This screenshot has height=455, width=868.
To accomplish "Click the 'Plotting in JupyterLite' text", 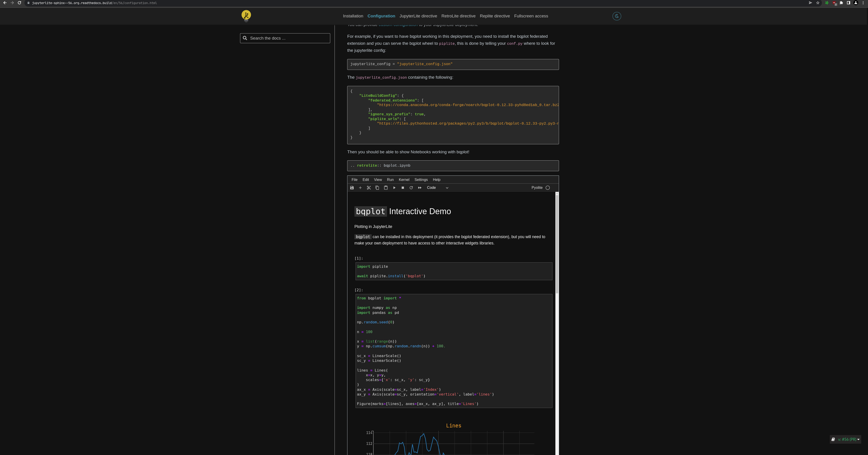I will coord(373,227).
